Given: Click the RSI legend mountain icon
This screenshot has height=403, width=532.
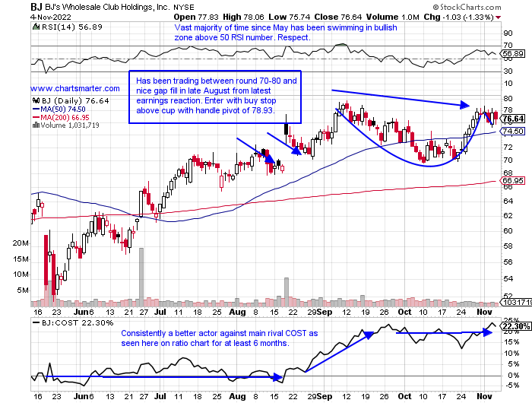Looking at the screenshot, I should 36,27.
